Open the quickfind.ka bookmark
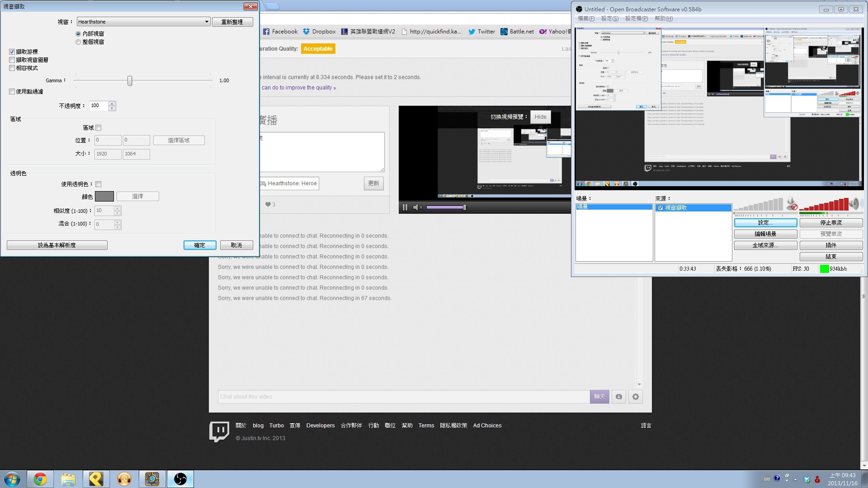The width and height of the screenshot is (868, 488). coord(431,32)
